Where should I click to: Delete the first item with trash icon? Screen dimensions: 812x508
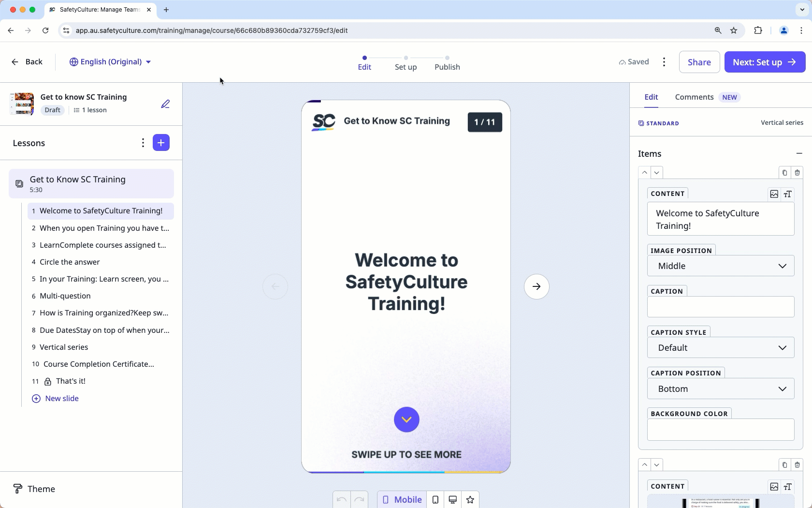click(797, 172)
